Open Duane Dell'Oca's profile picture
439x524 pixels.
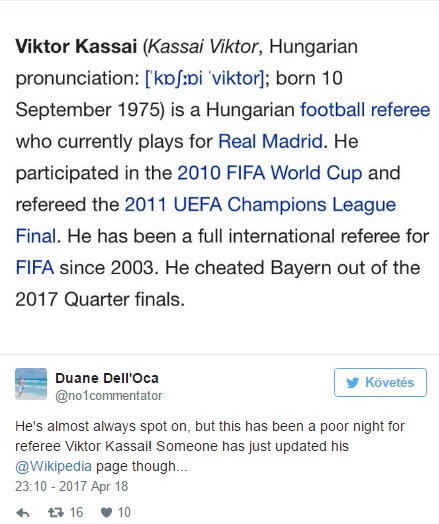[x=31, y=384]
